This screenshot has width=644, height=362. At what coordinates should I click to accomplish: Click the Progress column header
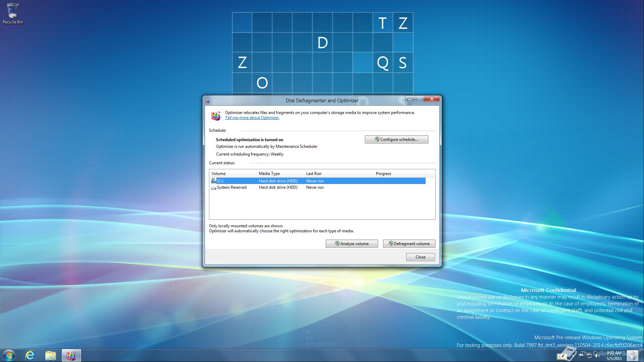pos(399,173)
